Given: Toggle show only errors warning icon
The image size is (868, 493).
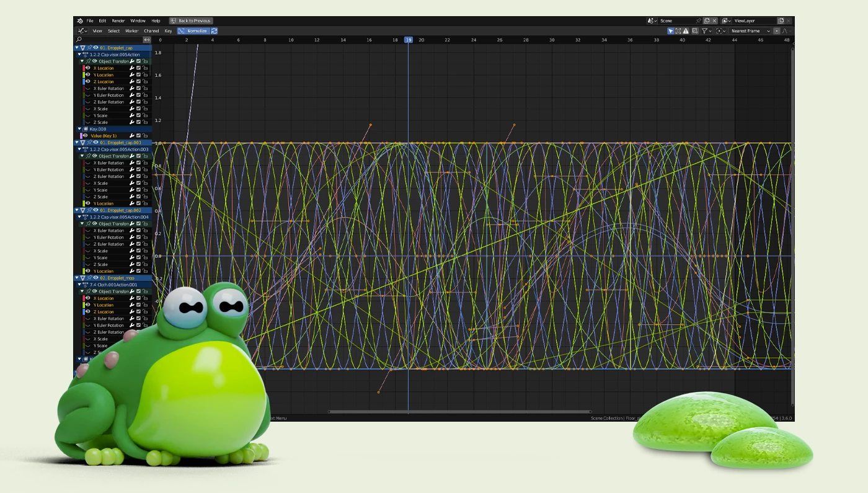Looking at the screenshot, I should point(686,31).
